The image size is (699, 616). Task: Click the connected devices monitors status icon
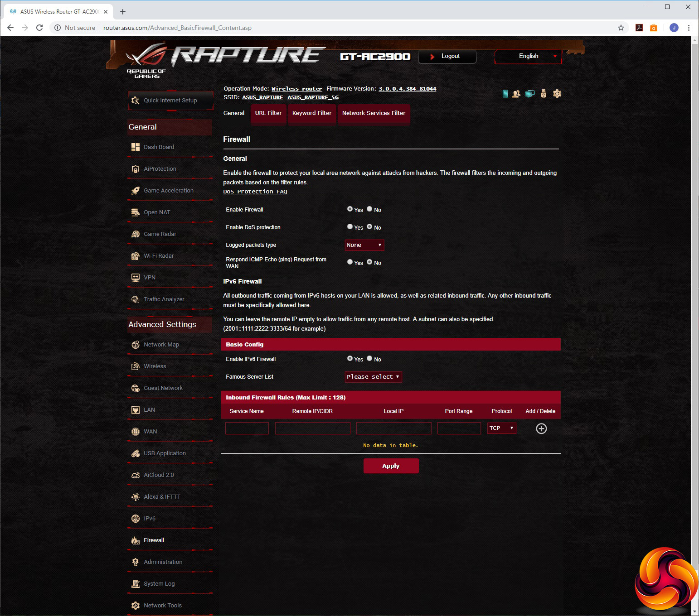pyautogui.click(x=529, y=94)
